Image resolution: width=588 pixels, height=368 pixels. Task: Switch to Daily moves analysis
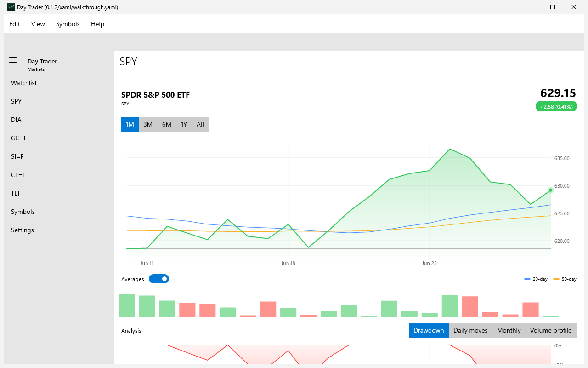[x=470, y=330]
